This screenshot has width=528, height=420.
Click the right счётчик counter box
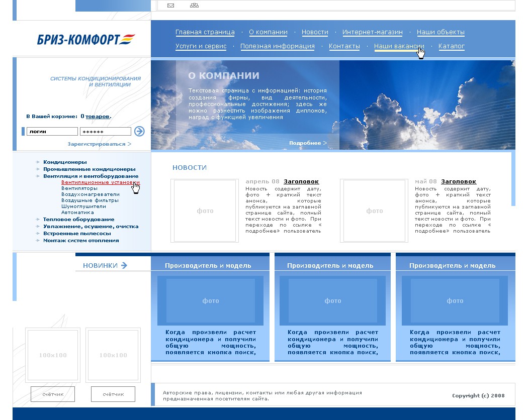click(113, 394)
